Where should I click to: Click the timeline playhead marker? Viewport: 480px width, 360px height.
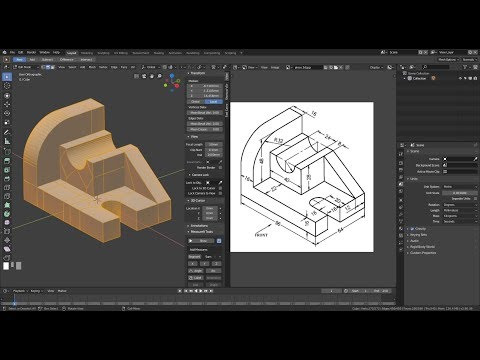tap(14, 303)
